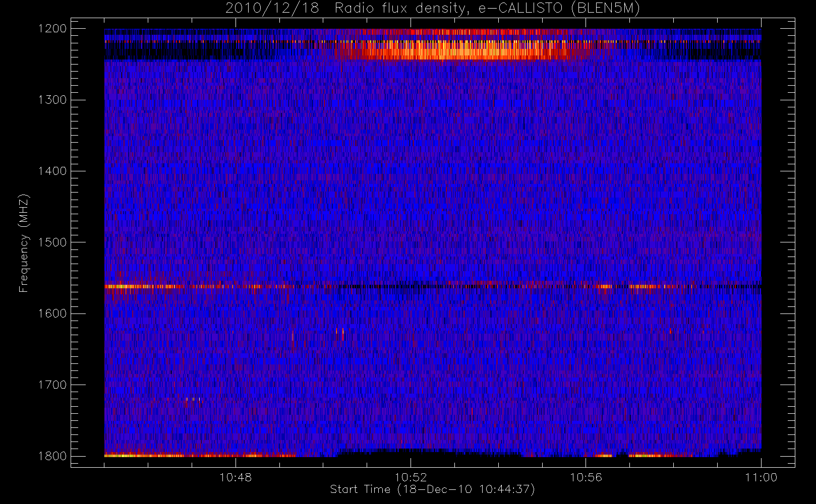Click the plot title 'Radio flux density, e-CALLISTO (BLEN5M)'
The image size is (816, 504).
pyautogui.click(x=487, y=9)
